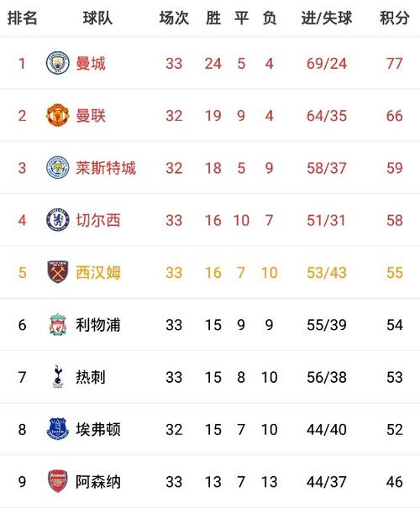Select the 西汉姆 team name
This screenshot has height=508, width=420.
click(98, 272)
